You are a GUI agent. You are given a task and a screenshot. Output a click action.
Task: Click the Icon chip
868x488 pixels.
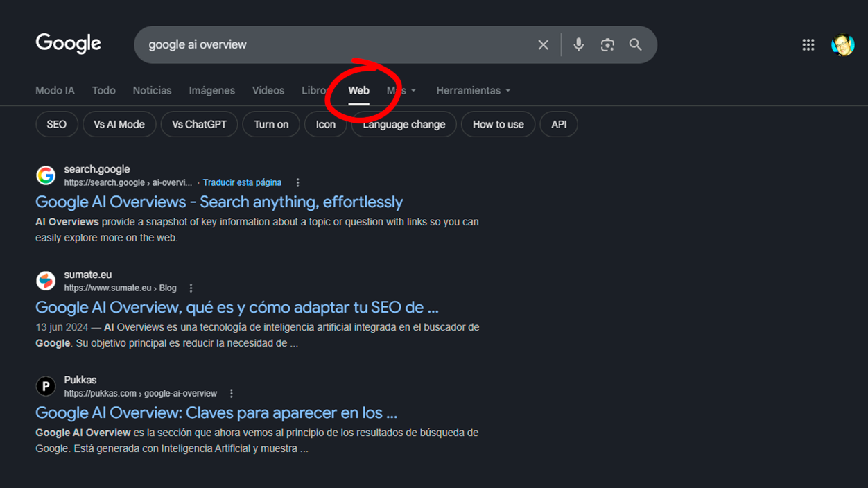(x=326, y=125)
